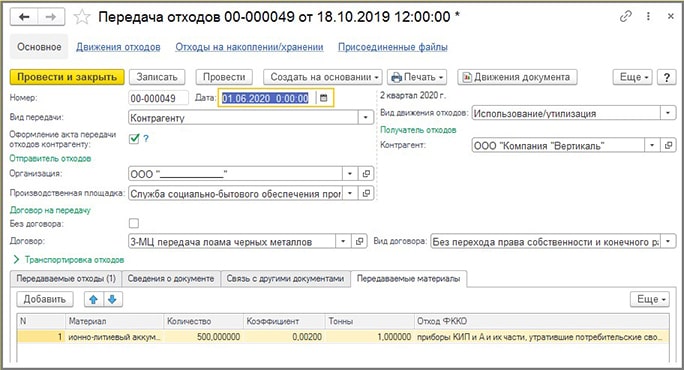Open the three-dot options menu in title bar

click(648, 17)
